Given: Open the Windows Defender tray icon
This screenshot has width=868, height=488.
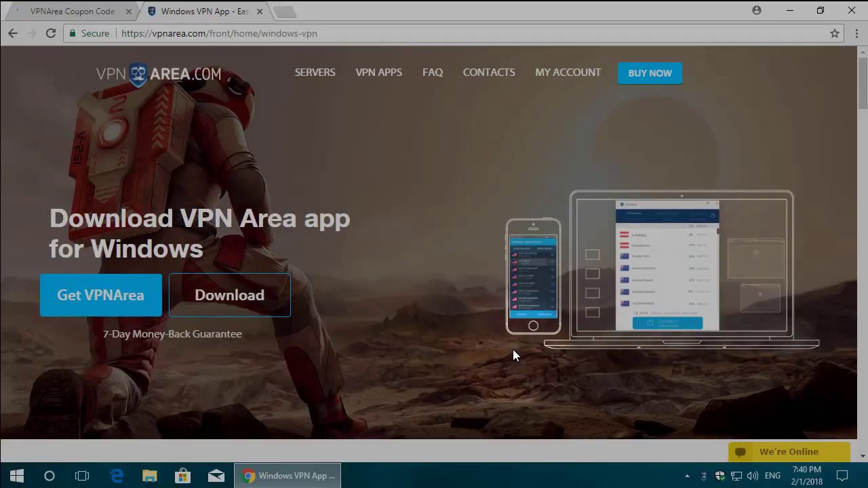Looking at the screenshot, I should click(719, 476).
